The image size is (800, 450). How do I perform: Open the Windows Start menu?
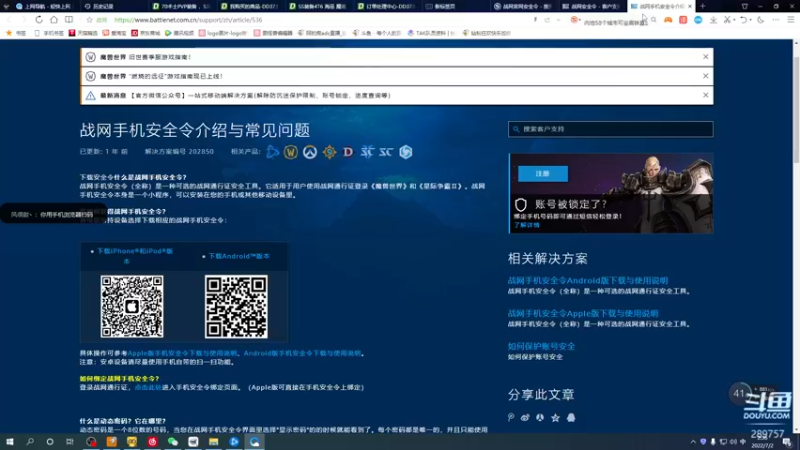(10, 441)
